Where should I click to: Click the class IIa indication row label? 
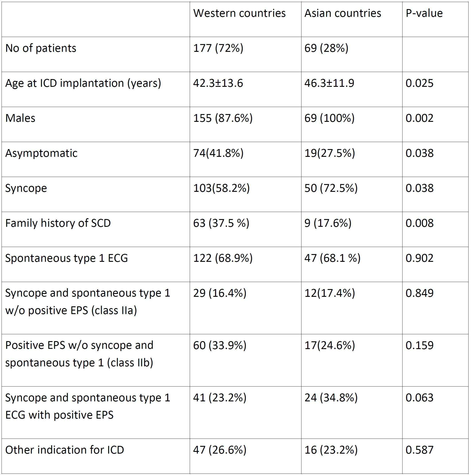pos(88,301)
